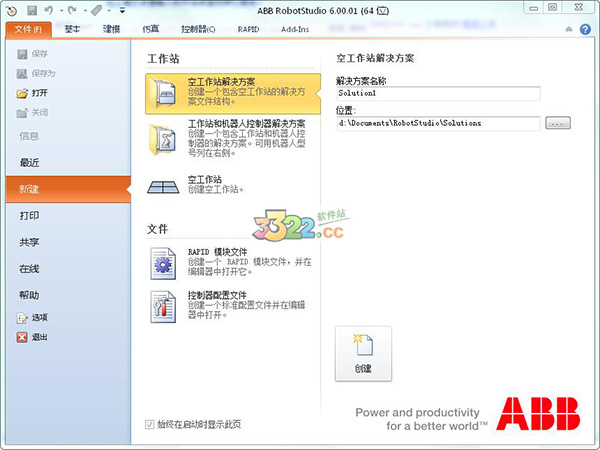Select RAPID 模块文件 option
Viewport: 600px width, 450px height.
tap(233, 262)
